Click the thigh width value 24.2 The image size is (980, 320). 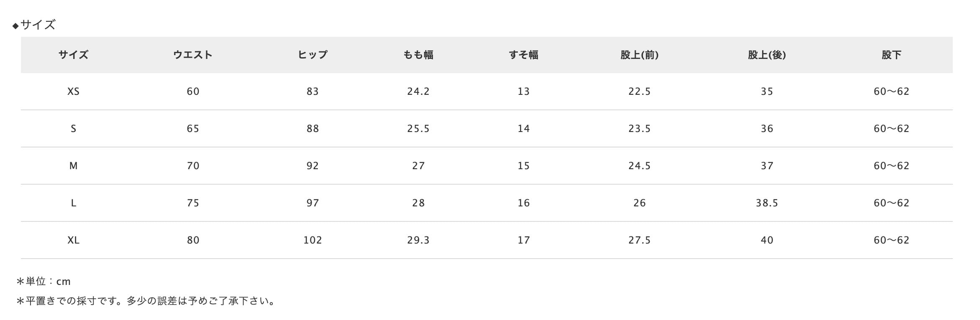pos(418,91)
